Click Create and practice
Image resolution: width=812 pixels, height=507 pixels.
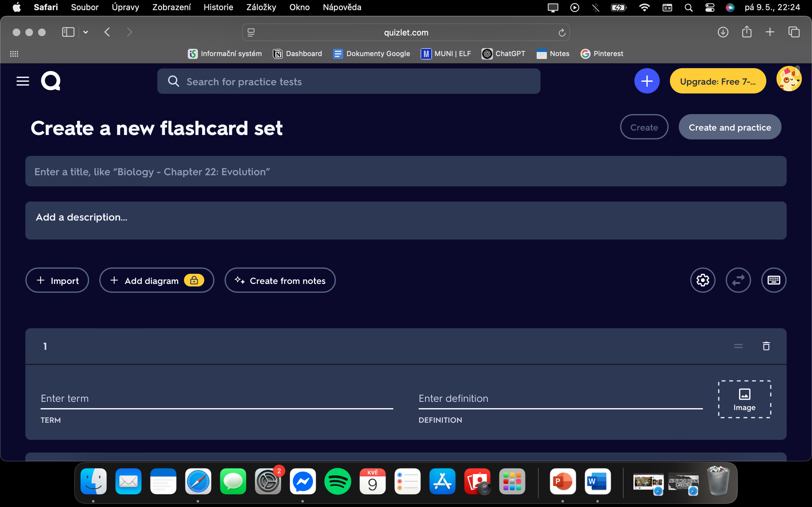click(x=730, y=127)
